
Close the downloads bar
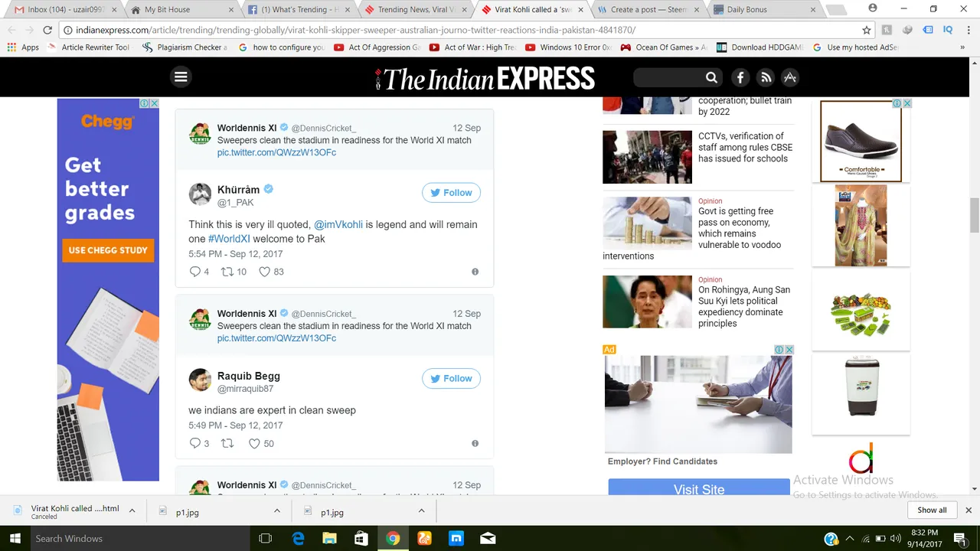point(969,510)
